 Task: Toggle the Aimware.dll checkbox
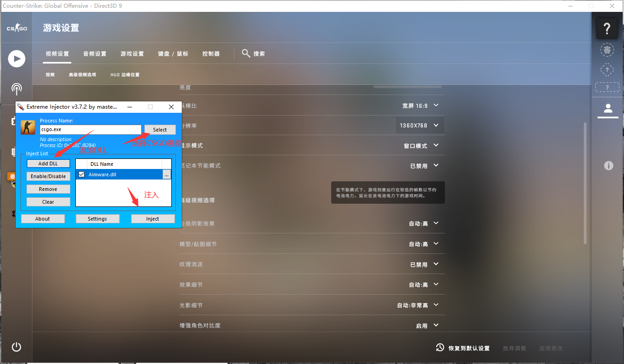point(81,174)
